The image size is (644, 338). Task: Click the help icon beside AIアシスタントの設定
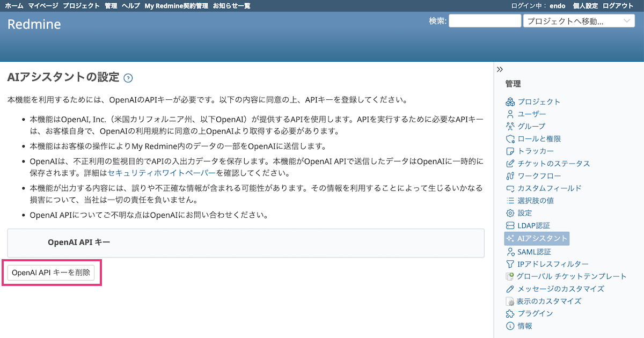(x=128, y=78)
